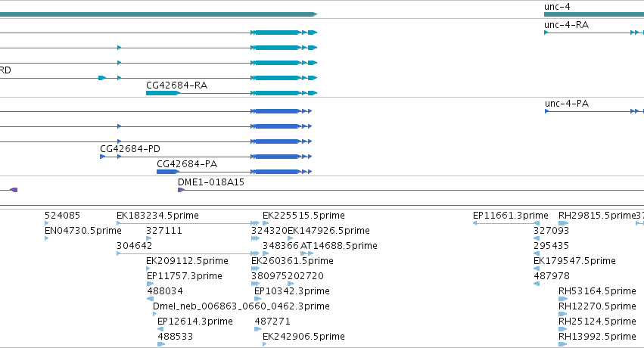The width and height of the screenshot is (644, 348).
Task: Click feature 488034
Action: pos(165,291)
